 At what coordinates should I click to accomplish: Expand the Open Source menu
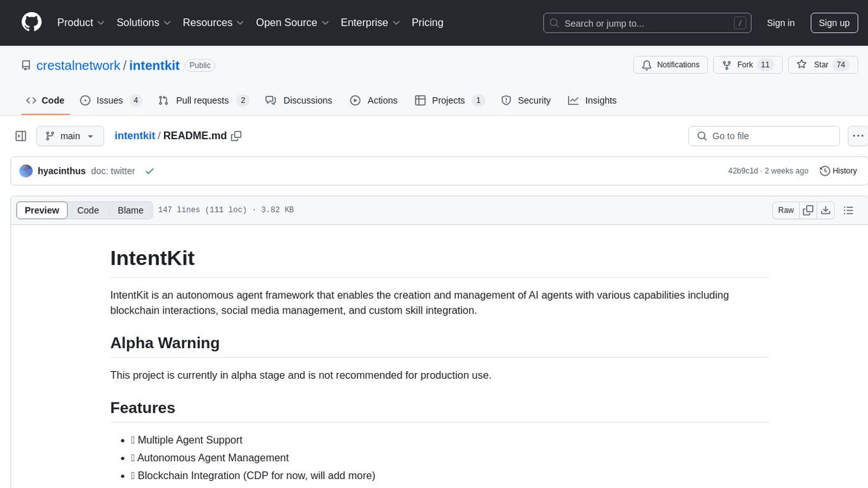[x=292, y=22]
